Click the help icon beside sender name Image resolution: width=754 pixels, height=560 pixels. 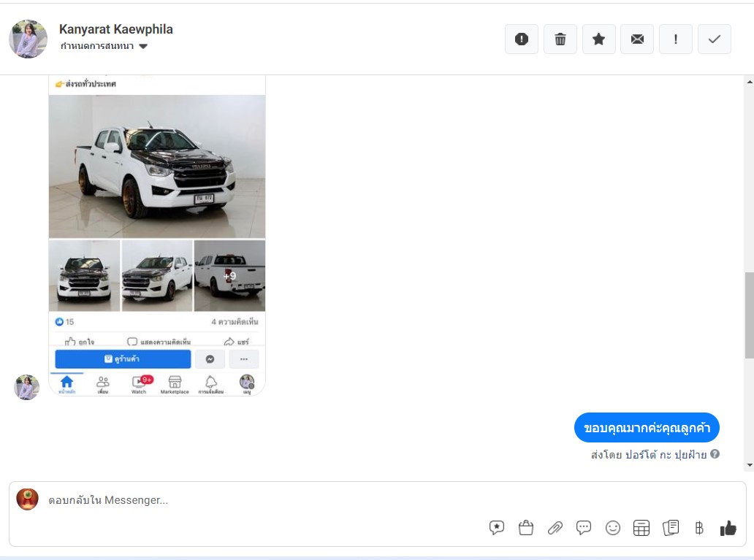715,454
